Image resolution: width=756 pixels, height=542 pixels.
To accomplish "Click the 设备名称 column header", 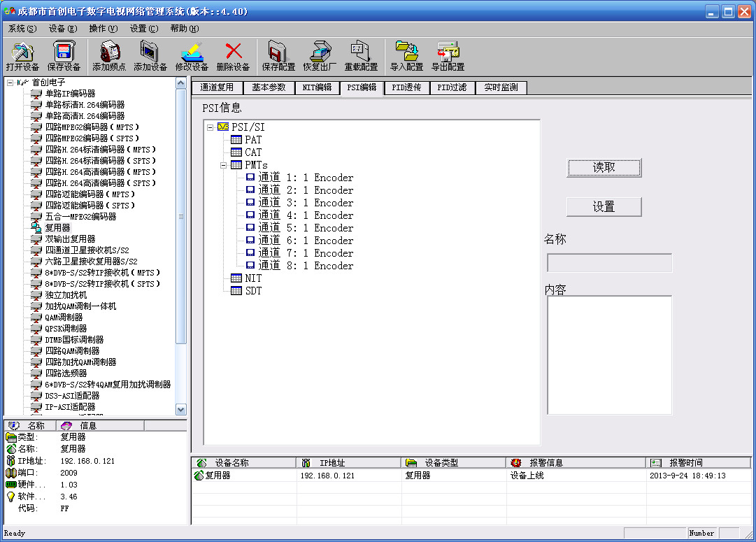I will tap(244, 463).
